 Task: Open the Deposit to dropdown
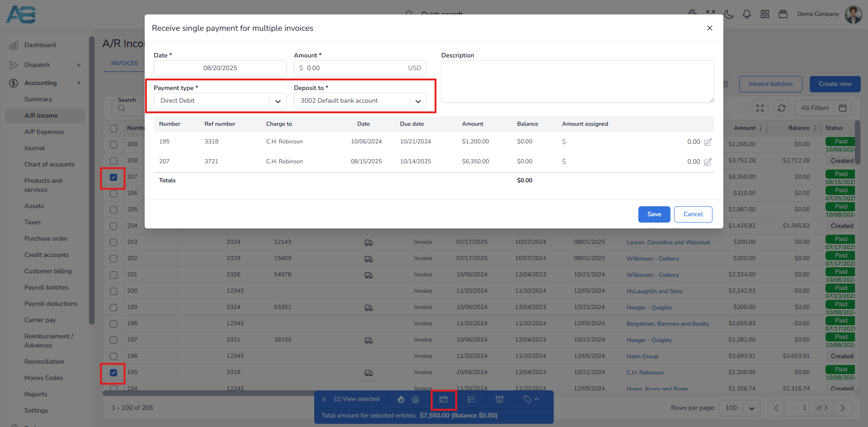click(x=360, y=101)
